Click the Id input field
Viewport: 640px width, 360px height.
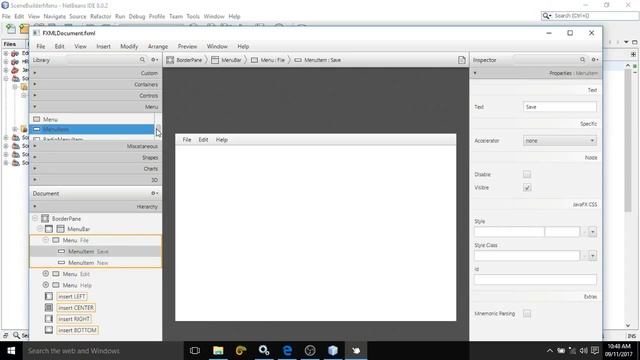535,280
